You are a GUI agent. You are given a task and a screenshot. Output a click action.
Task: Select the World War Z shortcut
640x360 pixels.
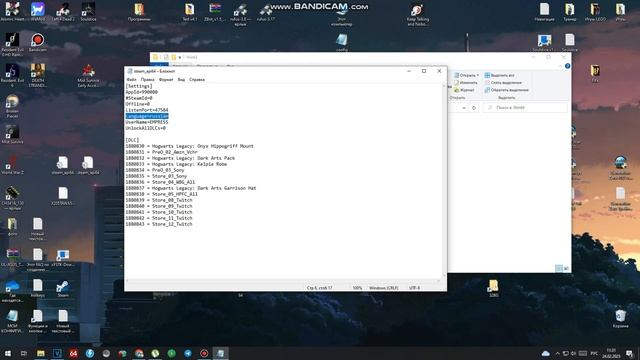pos(12,164)
